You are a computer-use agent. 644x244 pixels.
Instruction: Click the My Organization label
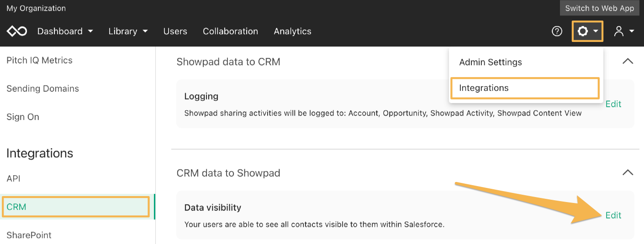[x=36, y=8]
